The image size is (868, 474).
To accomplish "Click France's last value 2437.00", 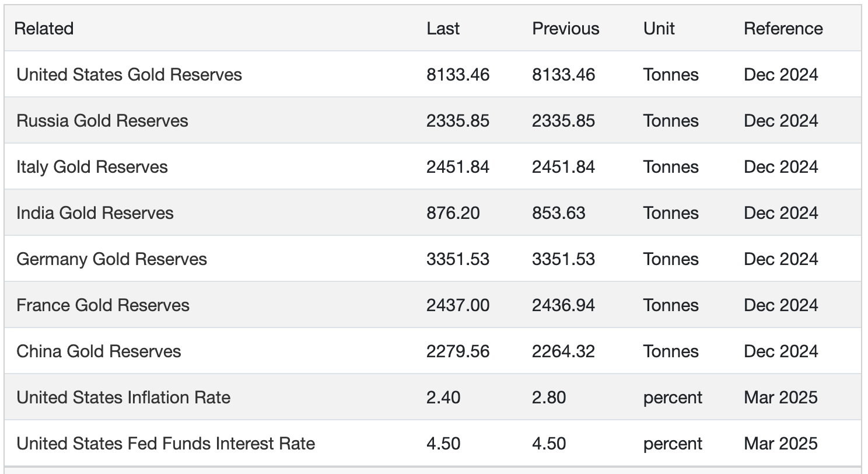I will pyautogui.click(x=457, y=305).
